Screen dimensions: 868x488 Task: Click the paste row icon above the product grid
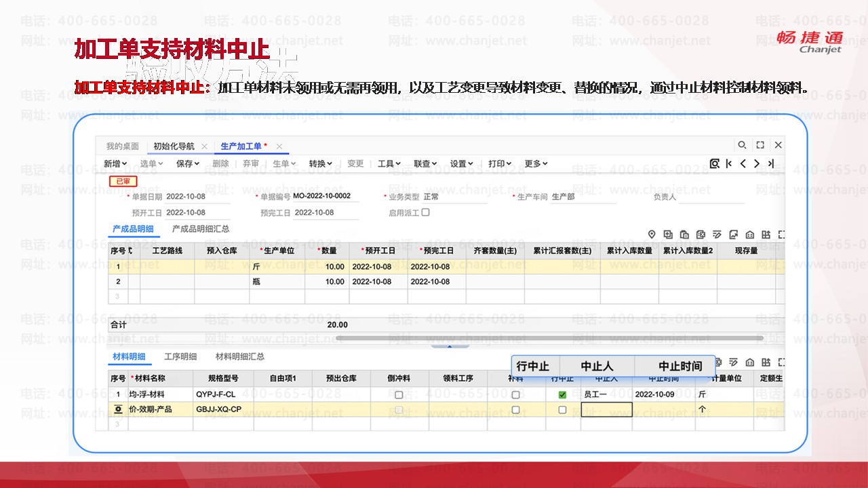[x=684, y=235]
